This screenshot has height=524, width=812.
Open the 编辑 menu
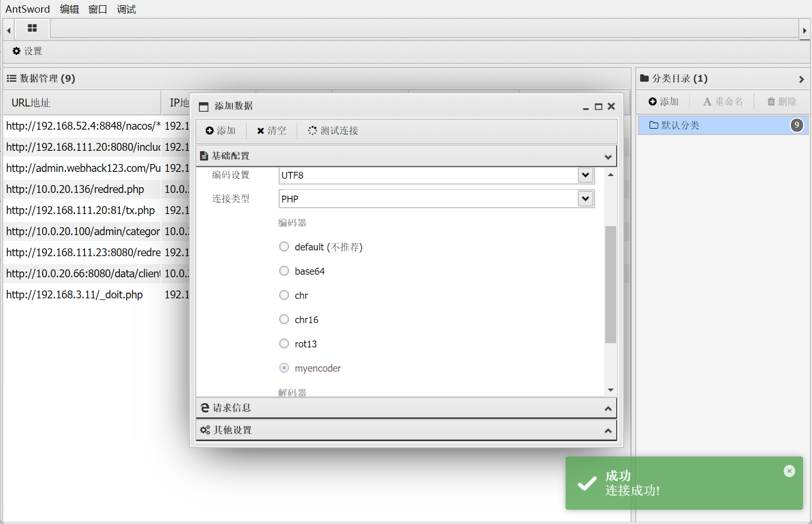(69, 9)
